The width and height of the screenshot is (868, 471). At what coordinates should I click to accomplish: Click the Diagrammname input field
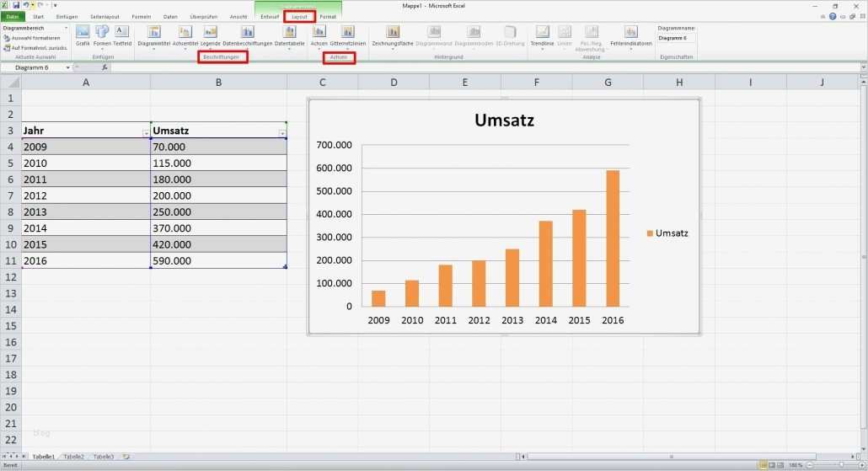tap(676, 38)
